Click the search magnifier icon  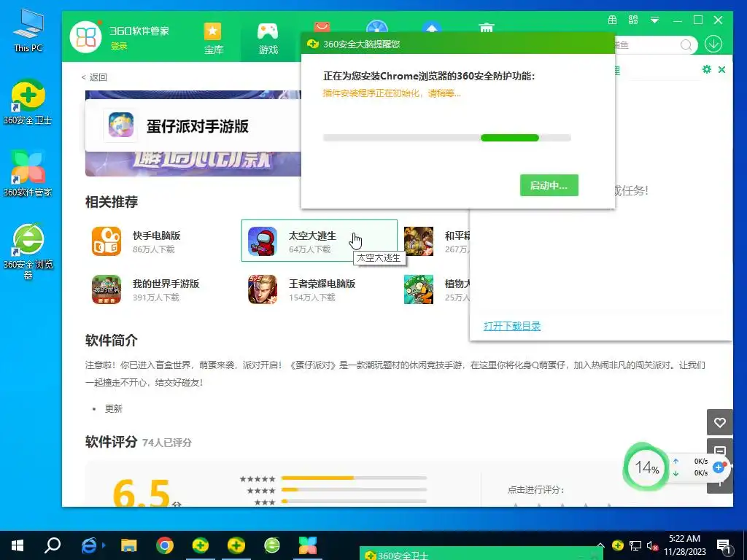pos(686,45)
